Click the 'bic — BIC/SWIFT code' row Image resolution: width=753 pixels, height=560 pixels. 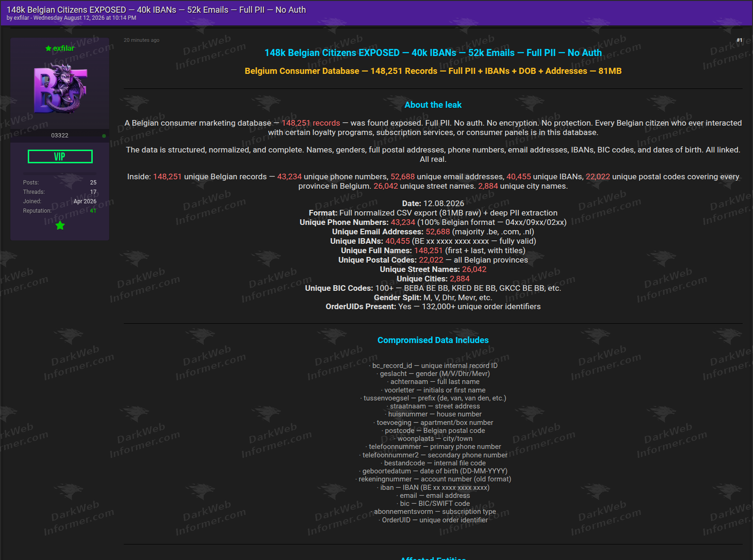pyautogui.click(x=433, y=504)
